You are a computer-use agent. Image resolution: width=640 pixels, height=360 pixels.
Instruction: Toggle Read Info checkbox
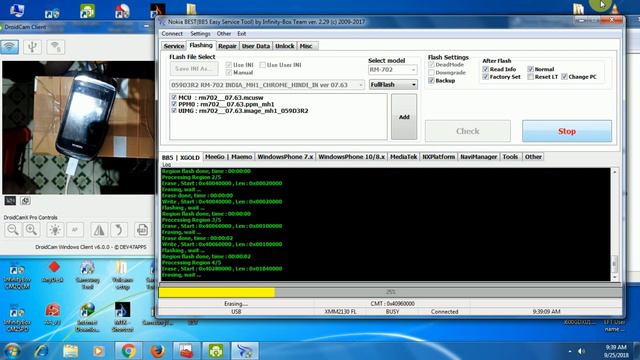[485, 69]
